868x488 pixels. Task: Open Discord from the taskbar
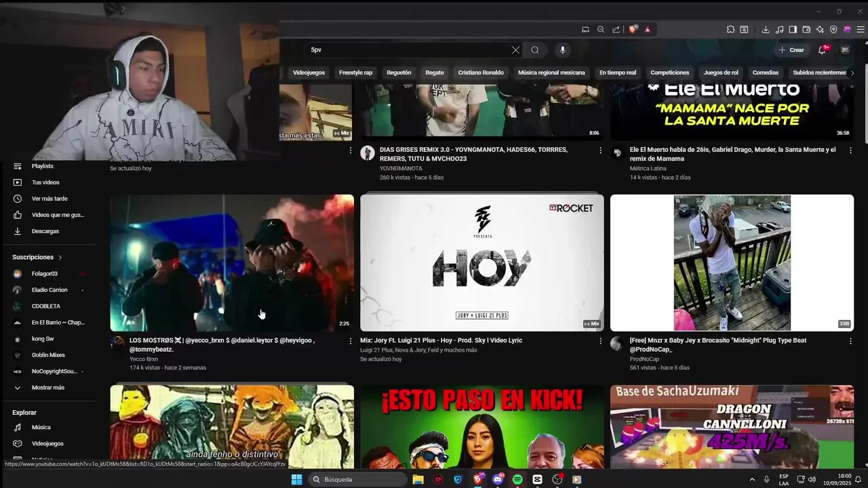pyautogui.click(x=498, y=479)
